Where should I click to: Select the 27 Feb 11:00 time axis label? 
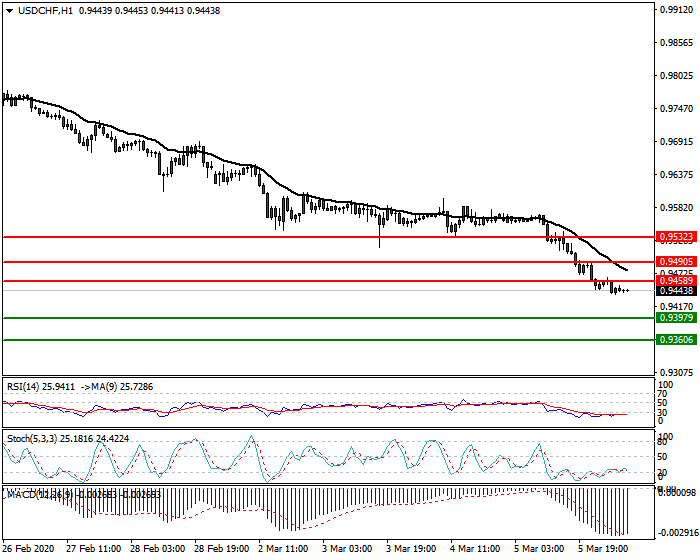[93, 548]
